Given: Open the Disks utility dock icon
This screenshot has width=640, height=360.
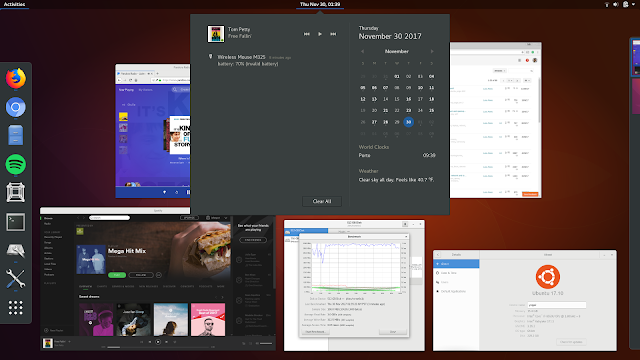Looking at the screenshot, I should point(16,250).
